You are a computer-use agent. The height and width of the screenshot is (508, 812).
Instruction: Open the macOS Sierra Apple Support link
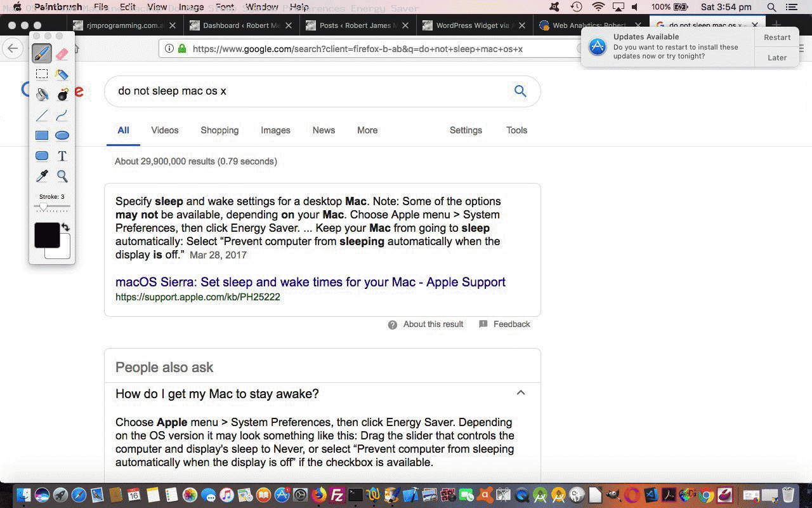click(x=310, y=282)
